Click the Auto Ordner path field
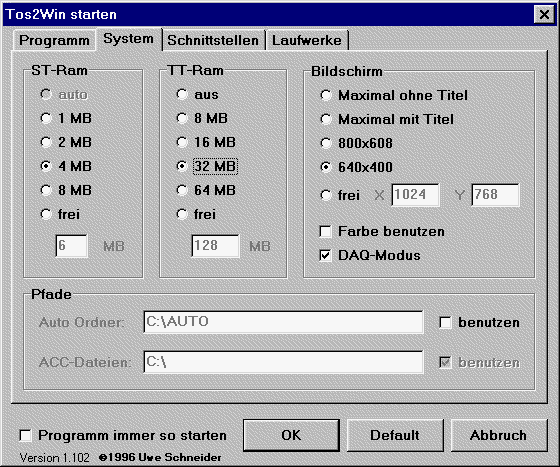Image resolution: width=560 pixels, height=467 pixels. pyautogui.click(x=284, y=322)
